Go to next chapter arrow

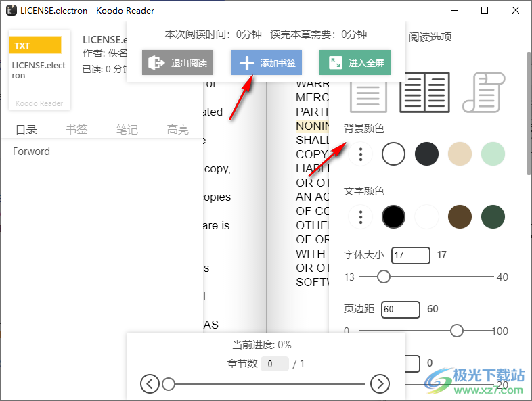(380, 384)
